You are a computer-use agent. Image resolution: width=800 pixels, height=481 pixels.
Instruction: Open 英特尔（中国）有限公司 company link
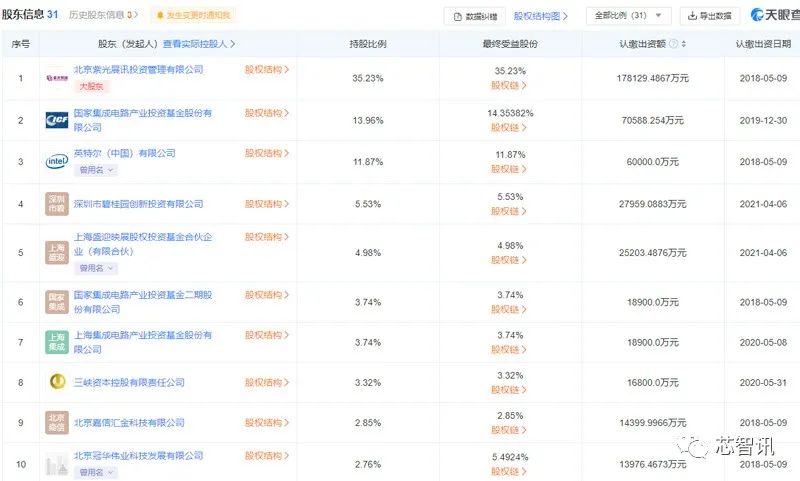(x=124, y=153)
